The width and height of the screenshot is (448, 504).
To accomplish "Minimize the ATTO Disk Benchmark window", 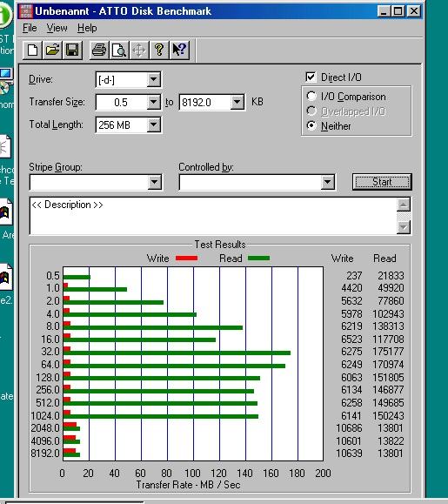I will click(x=384, y=11).
